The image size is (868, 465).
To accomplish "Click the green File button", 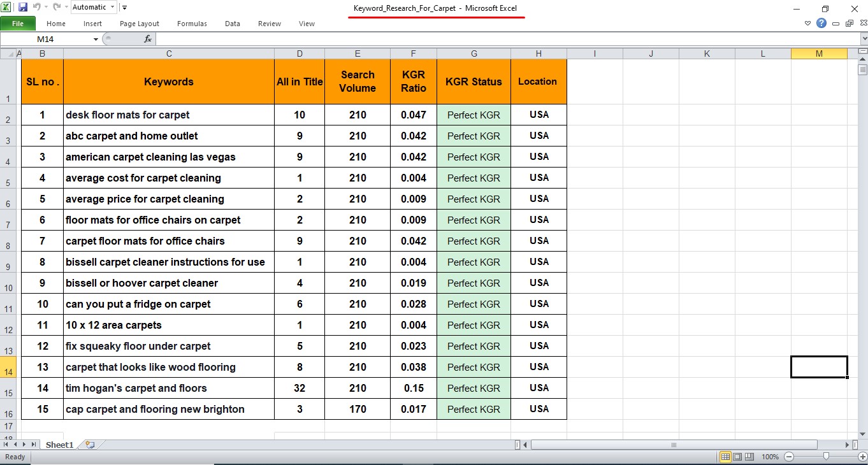I will point(18,24).
